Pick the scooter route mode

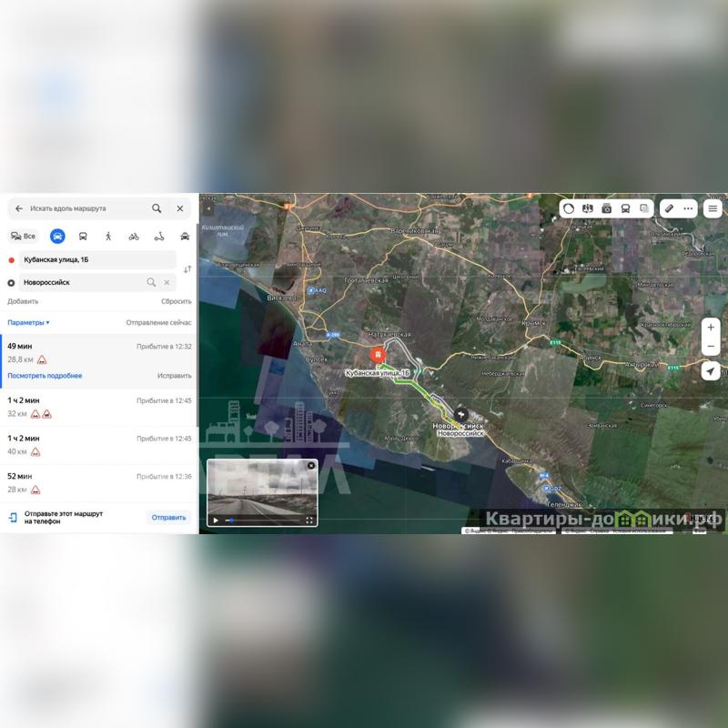coord(159,236)
